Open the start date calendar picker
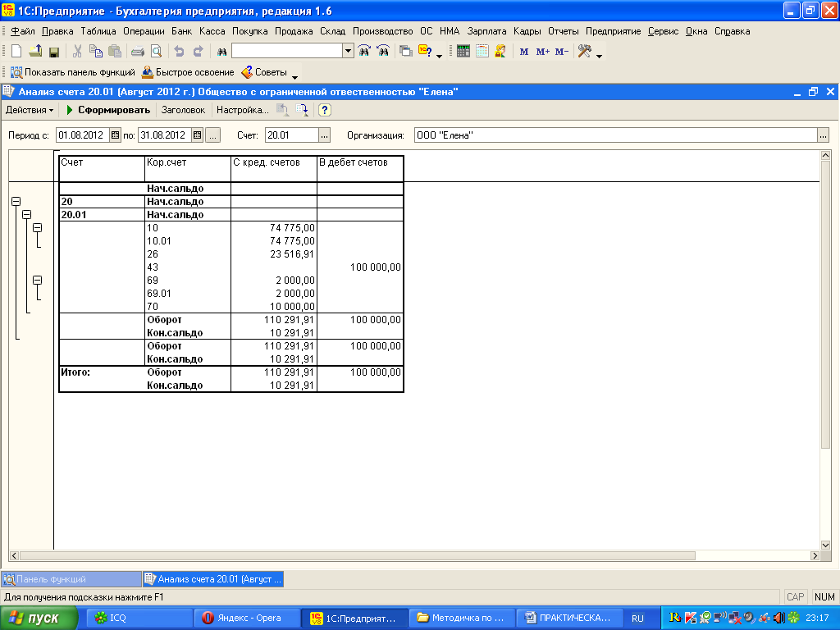The width and height of the screenshot is (840, 630). pyautogui.click(x=115, y=135)
